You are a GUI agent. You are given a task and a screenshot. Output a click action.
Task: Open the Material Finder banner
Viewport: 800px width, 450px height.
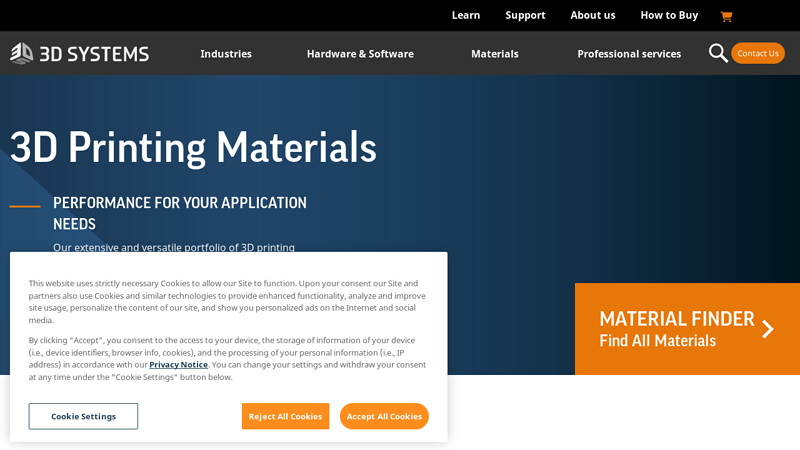687,329
